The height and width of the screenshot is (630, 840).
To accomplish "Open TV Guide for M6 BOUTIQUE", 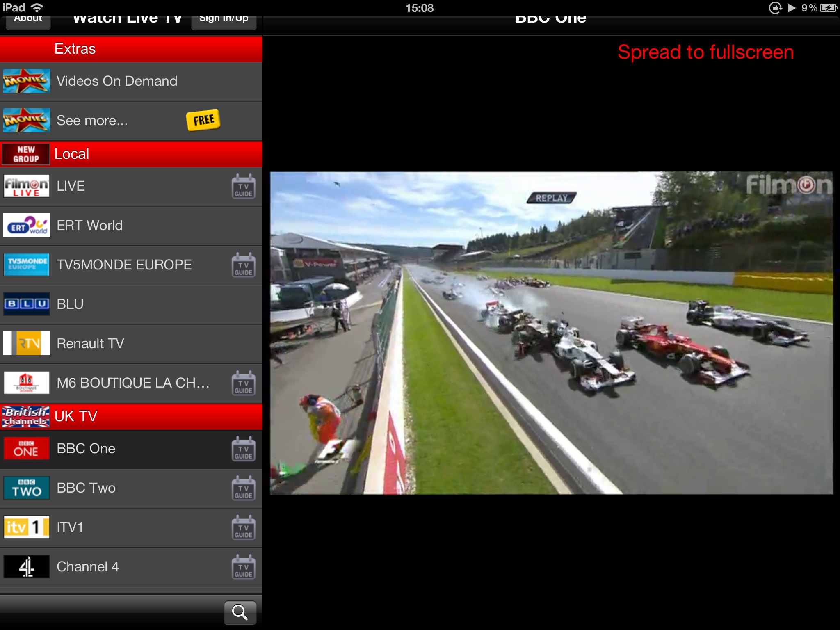I will click(244, 383).
